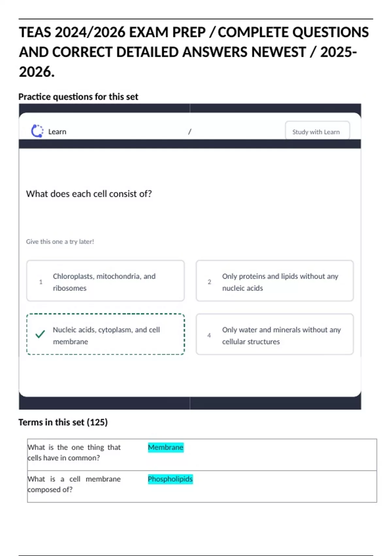The width and height of the screenshot is (392, 556).
Task: Pick 'Nucleic acids, cytoplasm, and cell membrane' option
Action: pos(106,335)
